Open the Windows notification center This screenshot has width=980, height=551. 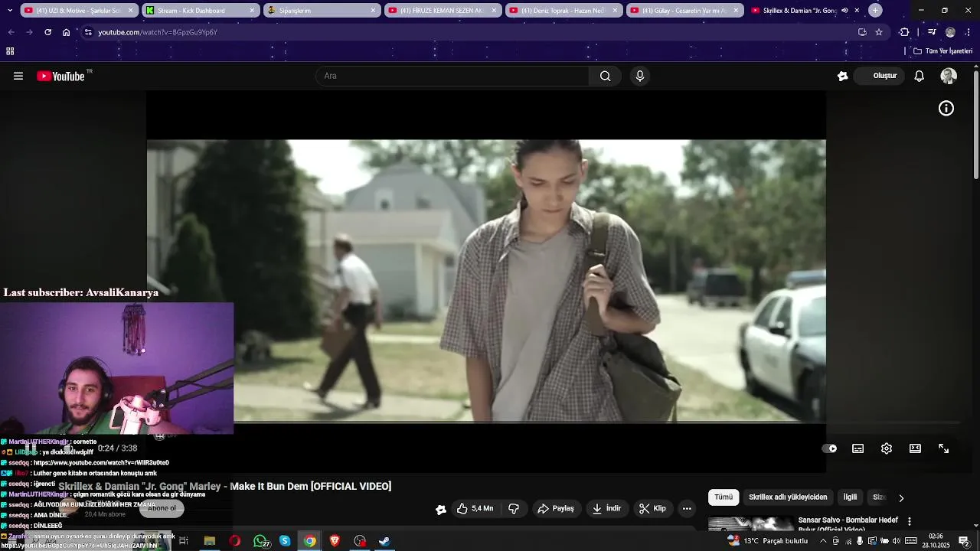point(964,541)
